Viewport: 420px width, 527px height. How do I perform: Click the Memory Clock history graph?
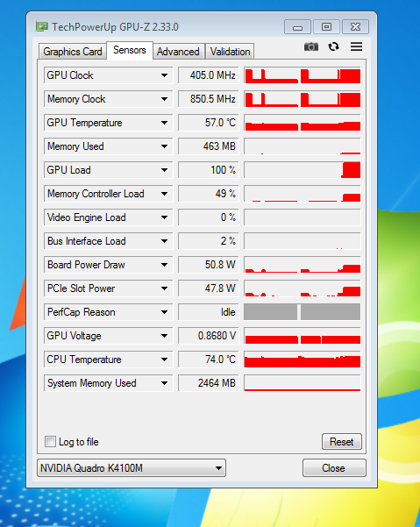pos(303,99)
